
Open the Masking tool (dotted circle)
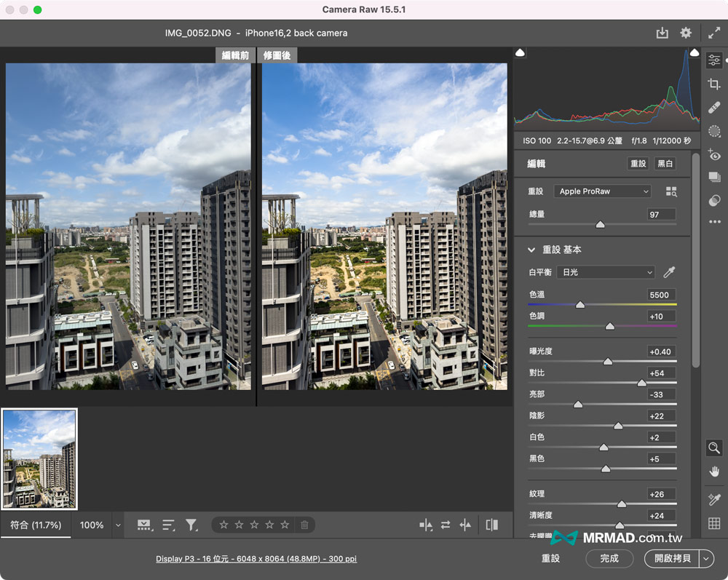(x=714, y=132)
